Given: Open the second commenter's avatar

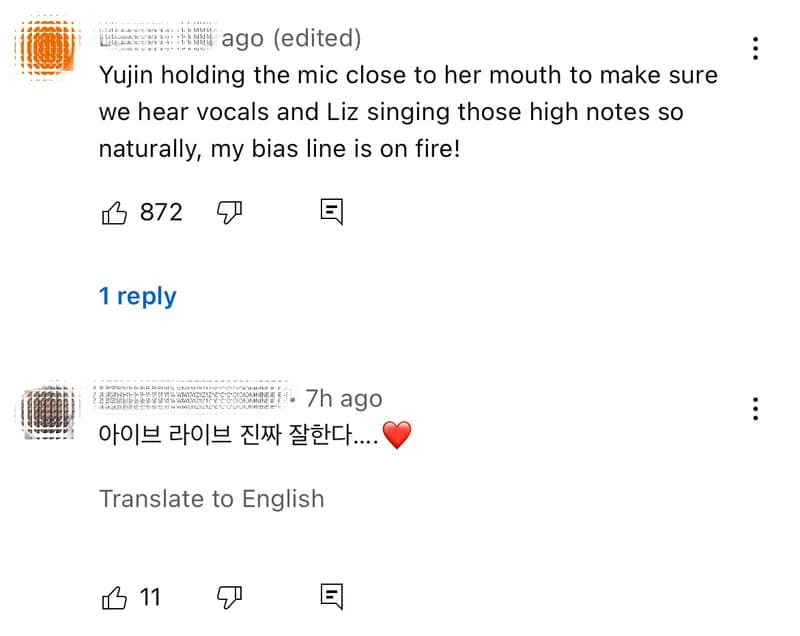Looking at the screenshot, I should point(48,411).
